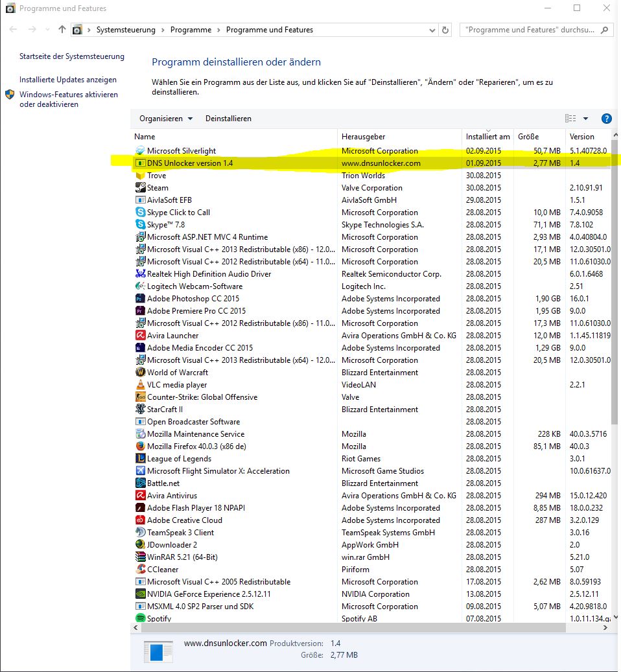Expand the chevron after Systemsteuerung in breadcrumb
Image resolution: width=621 pixels, height=672 pixels.
(x=163, y=30)
